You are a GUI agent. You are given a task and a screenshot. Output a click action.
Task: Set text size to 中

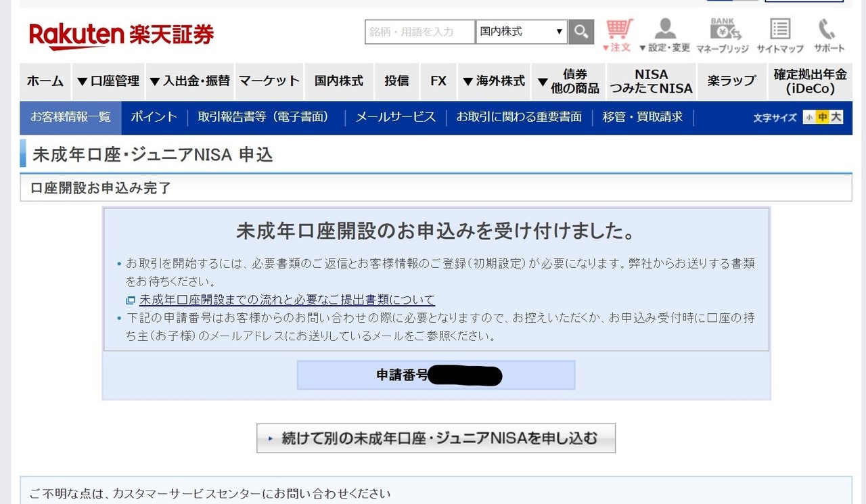(x=823, y=118)
